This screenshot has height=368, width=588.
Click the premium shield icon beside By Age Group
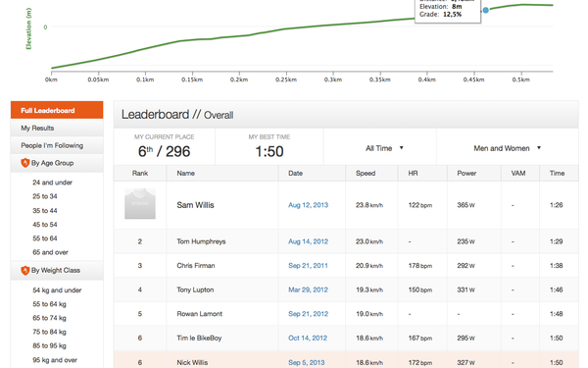[24, 163]
